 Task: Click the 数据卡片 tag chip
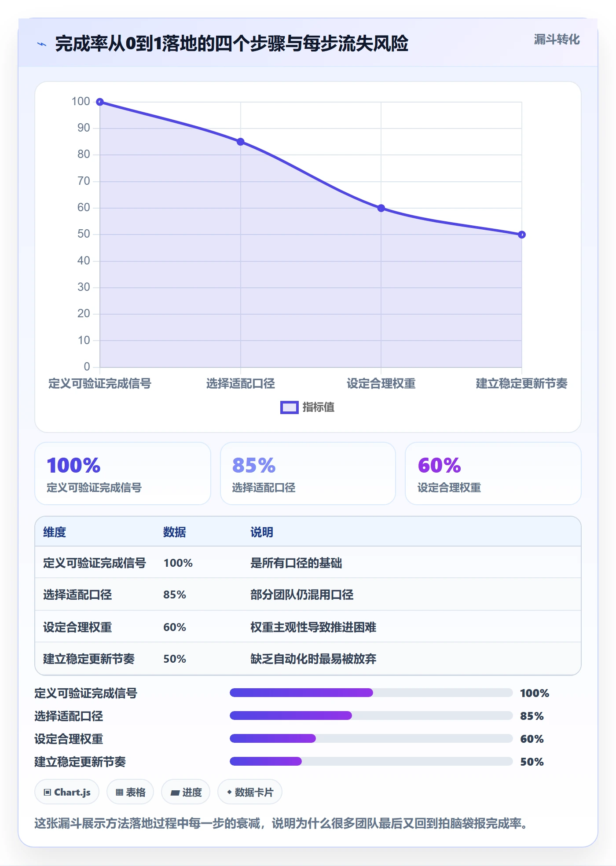pos(250,792)
